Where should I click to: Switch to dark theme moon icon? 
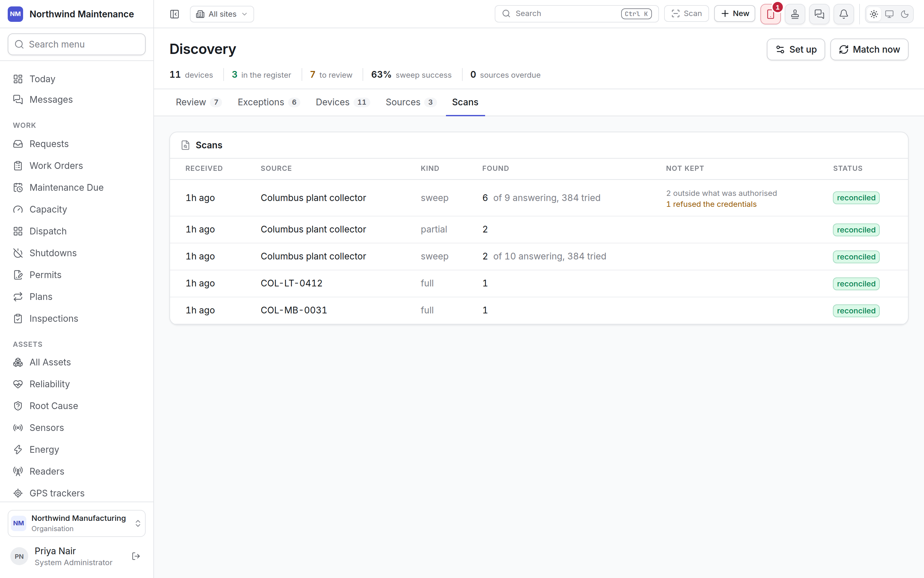point(904,14)
